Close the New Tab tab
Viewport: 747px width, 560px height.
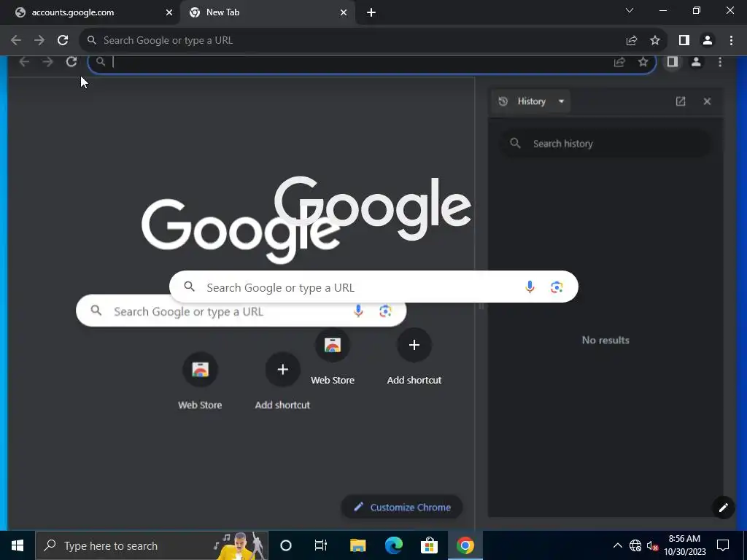pos(344,13)
